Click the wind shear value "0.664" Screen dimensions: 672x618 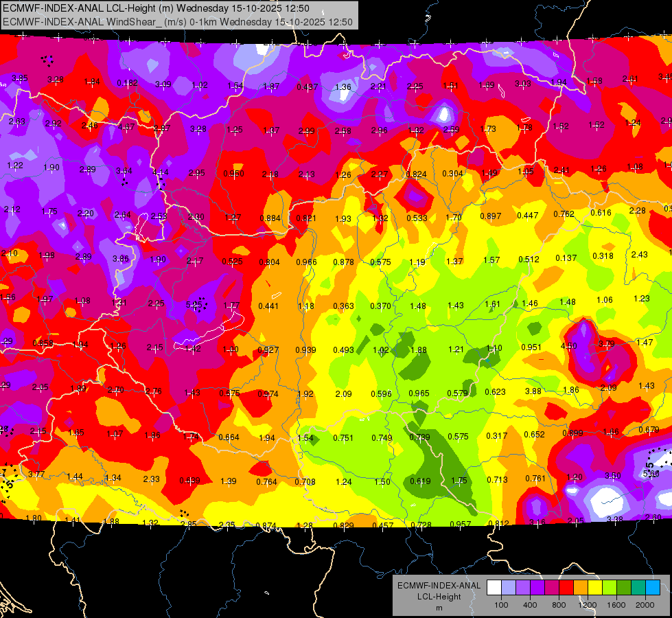point(229,437)
